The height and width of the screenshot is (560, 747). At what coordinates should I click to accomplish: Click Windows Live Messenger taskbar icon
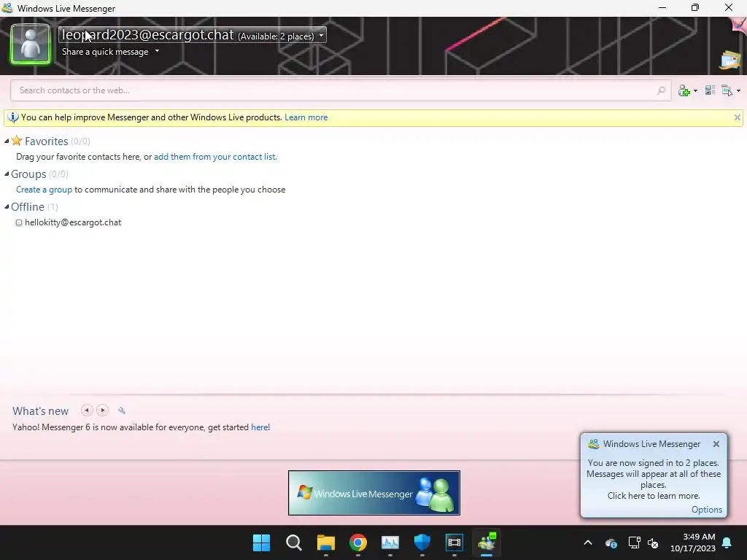pyautogui.click(x=487, y=542)
